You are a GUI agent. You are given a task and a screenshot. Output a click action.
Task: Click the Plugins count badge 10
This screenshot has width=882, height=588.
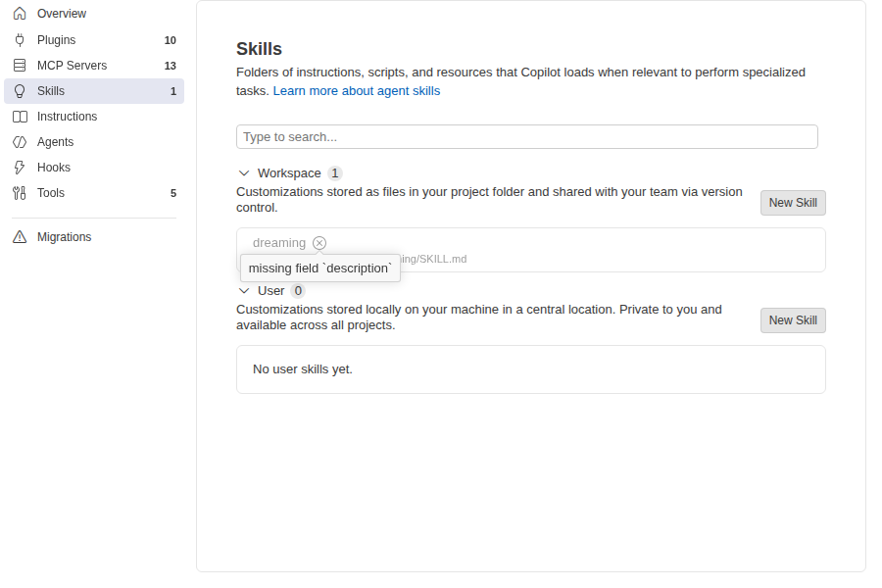[170, 40]
